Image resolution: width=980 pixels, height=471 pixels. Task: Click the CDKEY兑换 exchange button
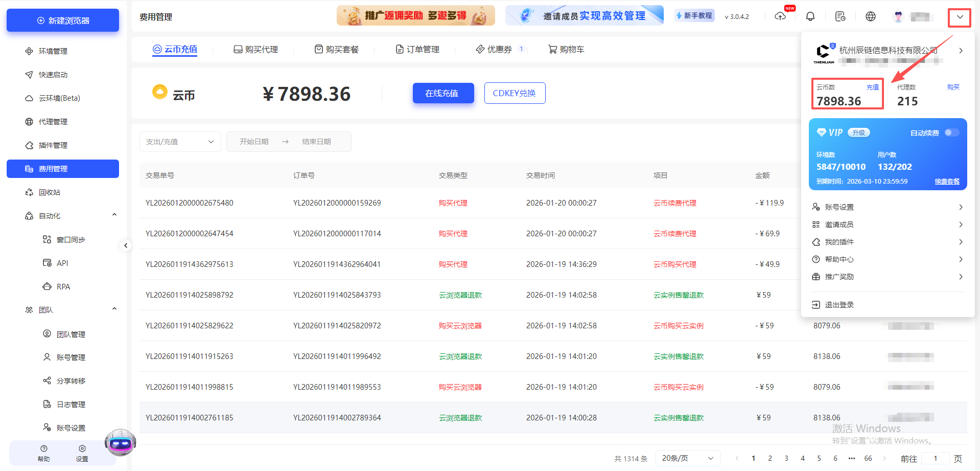(x=515, y=93)
